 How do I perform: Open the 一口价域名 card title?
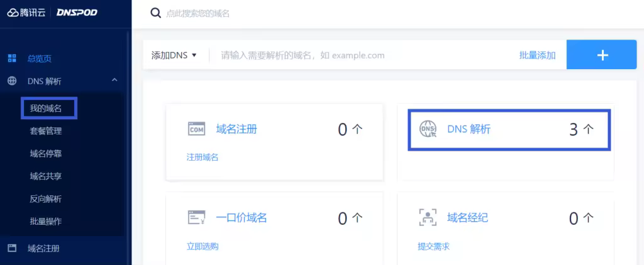coord(241,217)
